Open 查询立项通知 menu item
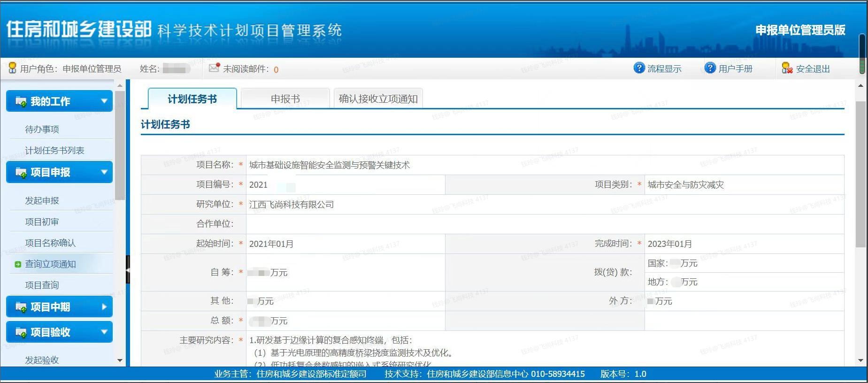Viewport: 868px width, 383px height. tap(50, 264)
